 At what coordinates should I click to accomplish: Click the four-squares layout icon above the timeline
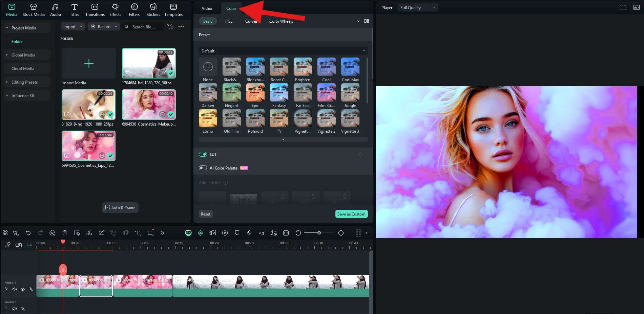click(x=5, y=233)
